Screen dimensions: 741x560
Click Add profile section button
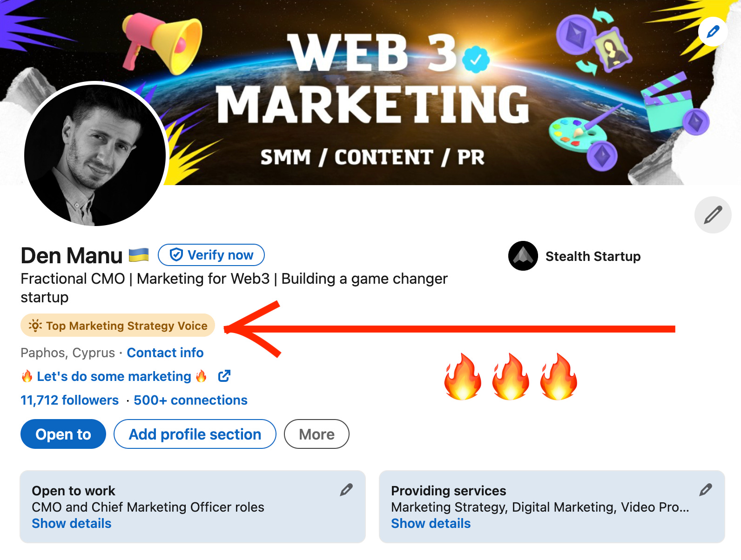click(195, 434)
